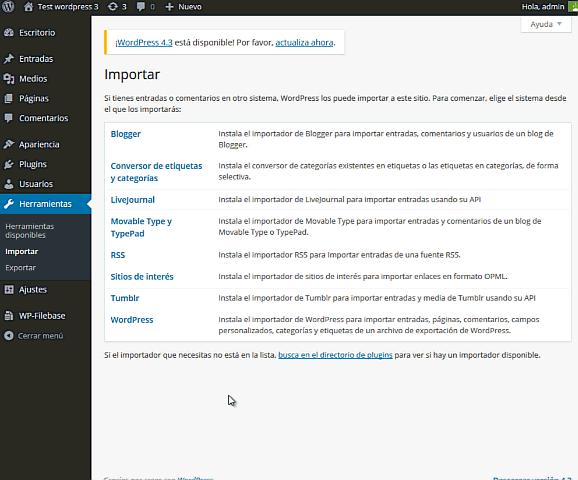Click the WP-Filebase file icon
The image size is (578, 480).
tap(9, 316)
